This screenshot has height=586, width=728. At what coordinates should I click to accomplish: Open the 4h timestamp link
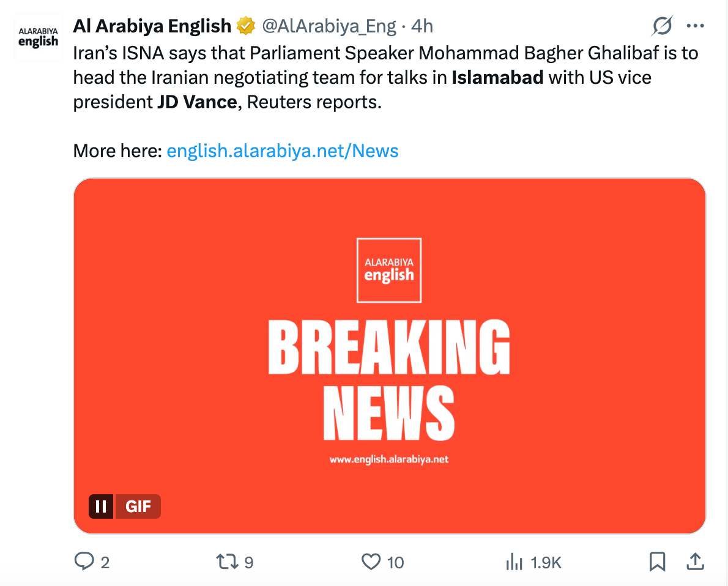[x=422, y=26]
